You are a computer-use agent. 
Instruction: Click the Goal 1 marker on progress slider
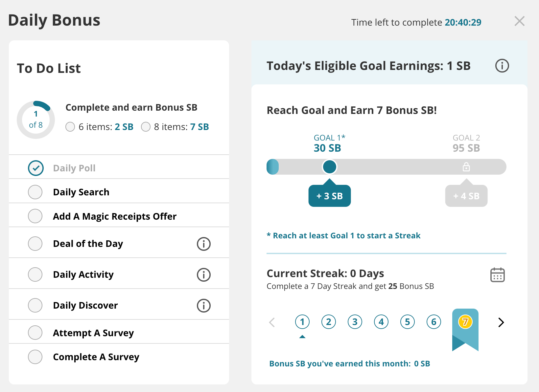[330, 167]
